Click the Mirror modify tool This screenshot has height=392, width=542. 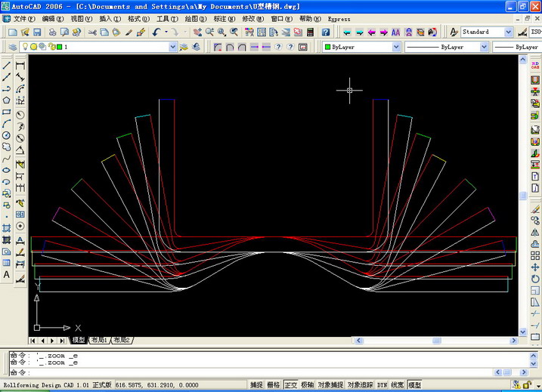click(535, 232)
